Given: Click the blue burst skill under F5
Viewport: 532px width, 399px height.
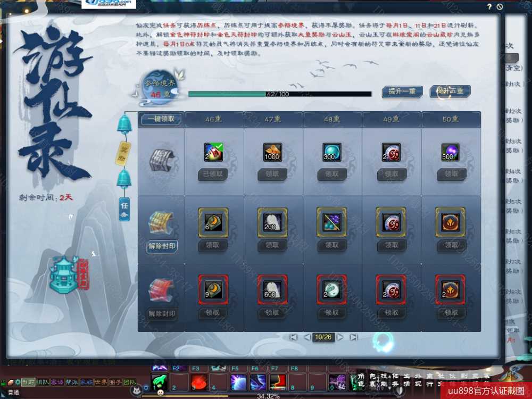Looking at the screenshot, I should pyautogui.click(x=238, y=382).
